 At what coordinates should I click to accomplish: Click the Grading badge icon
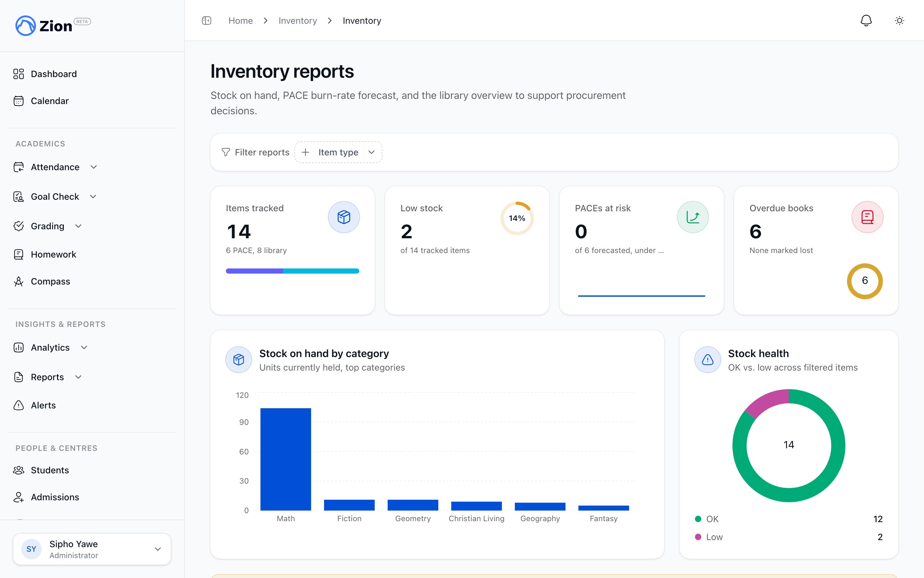point(19,226)
